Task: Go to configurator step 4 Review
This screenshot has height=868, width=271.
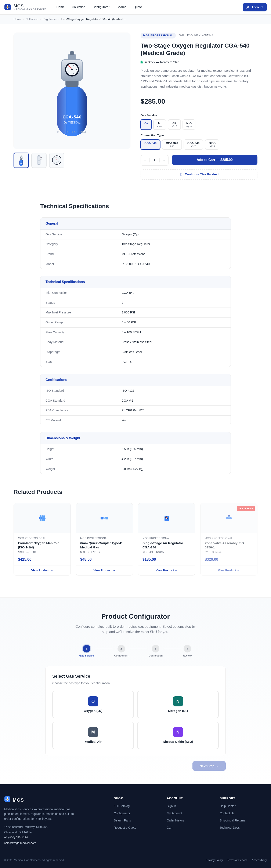Action: tap(187, 651)
